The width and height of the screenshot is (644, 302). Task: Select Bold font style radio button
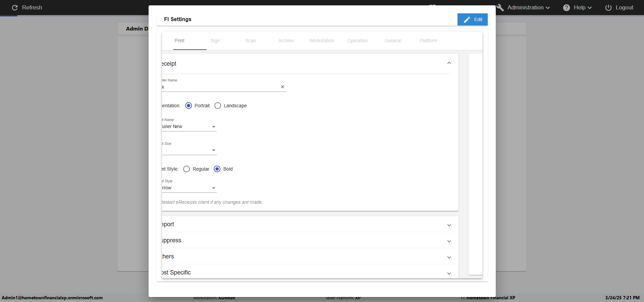click(217, 169)
